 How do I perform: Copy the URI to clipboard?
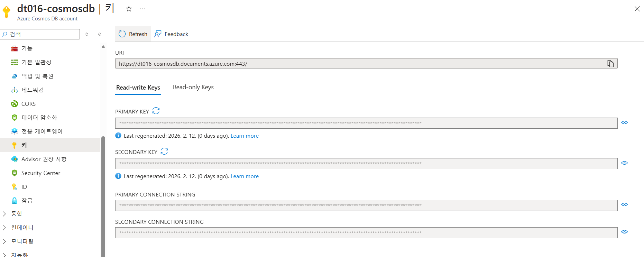click(610, 64)
